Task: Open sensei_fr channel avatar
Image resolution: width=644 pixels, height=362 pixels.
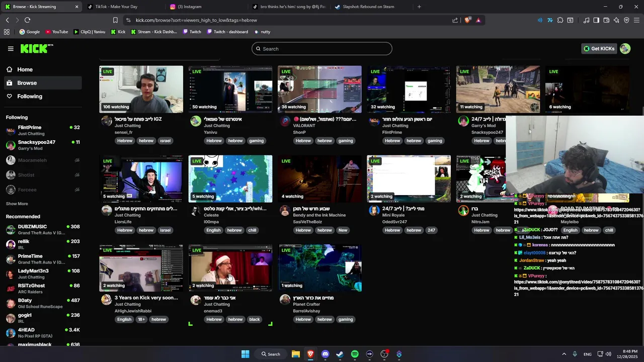Action: point(107,121)
